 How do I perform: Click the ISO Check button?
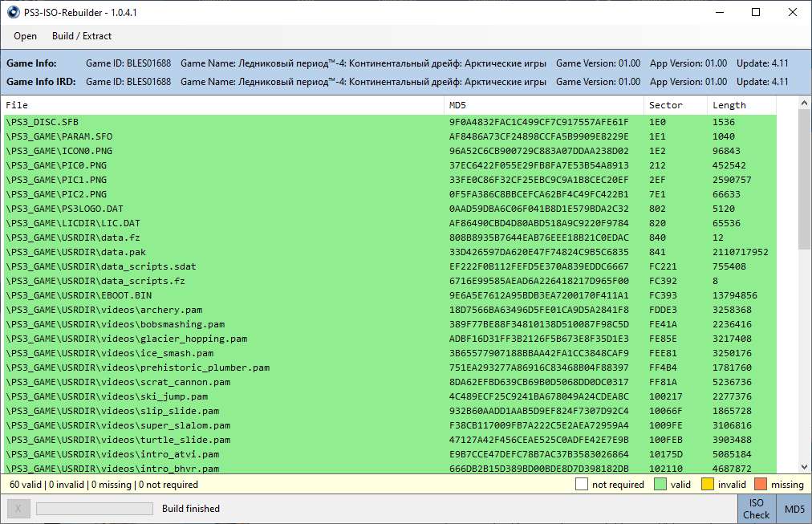(757, 509)
